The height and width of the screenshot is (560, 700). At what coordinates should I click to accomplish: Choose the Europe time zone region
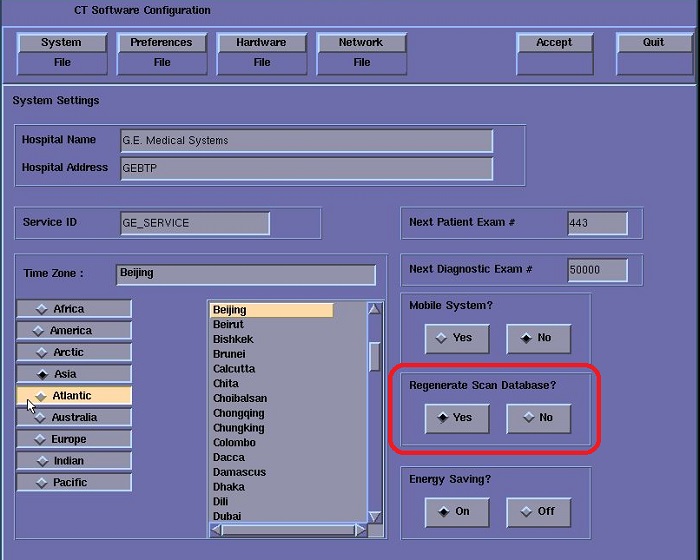pos(73,439)
